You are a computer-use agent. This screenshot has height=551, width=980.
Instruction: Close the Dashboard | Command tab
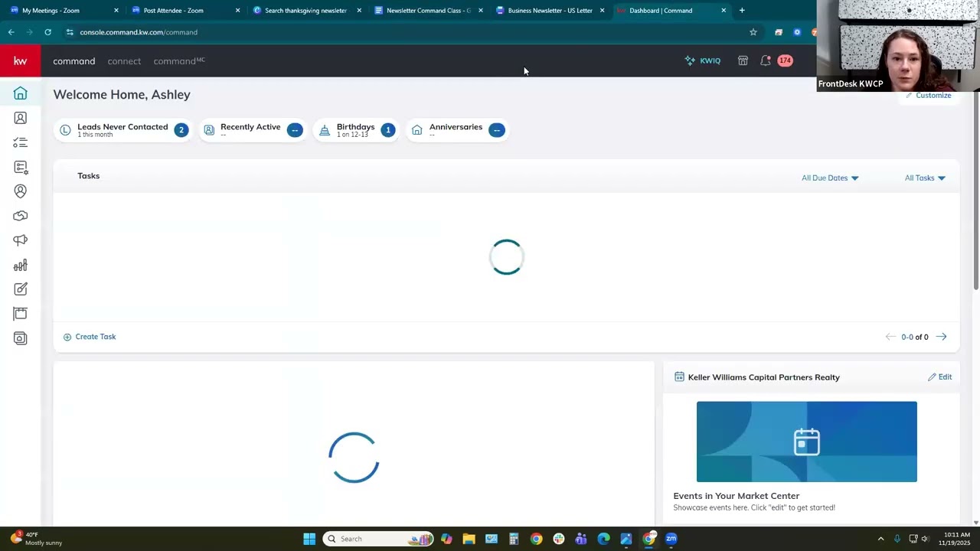(x=724, y=11)
